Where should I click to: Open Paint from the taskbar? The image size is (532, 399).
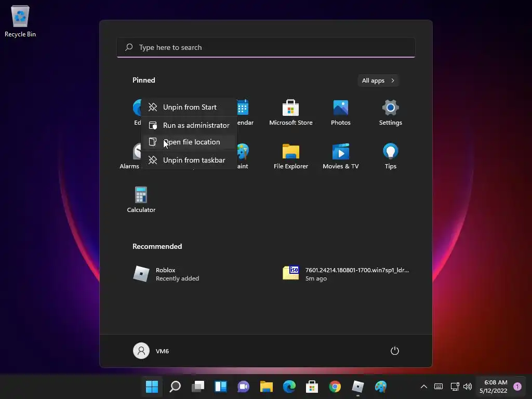pos(381,387)
